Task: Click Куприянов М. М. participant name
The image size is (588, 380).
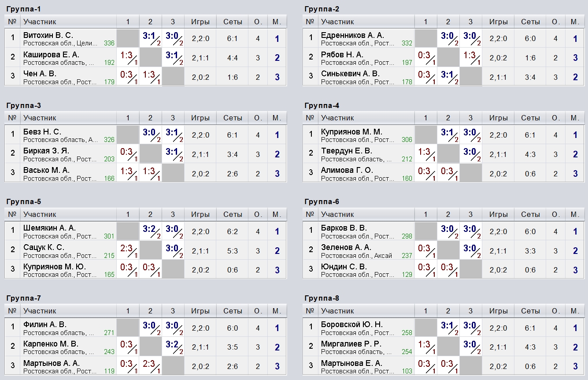Action: coord(351,132)
